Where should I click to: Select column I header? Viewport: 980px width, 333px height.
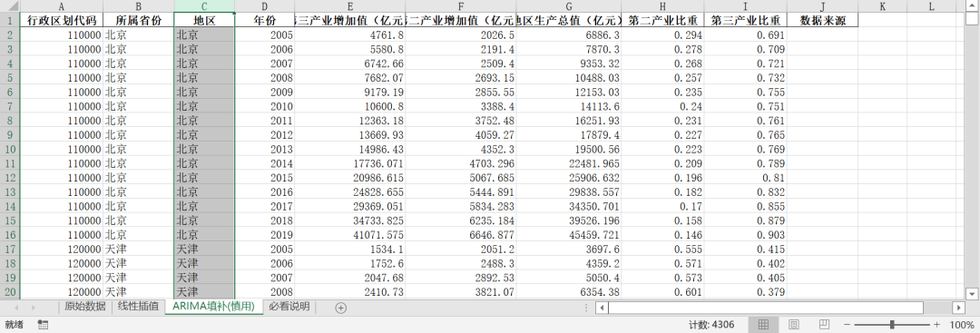[x=746, y=5]
